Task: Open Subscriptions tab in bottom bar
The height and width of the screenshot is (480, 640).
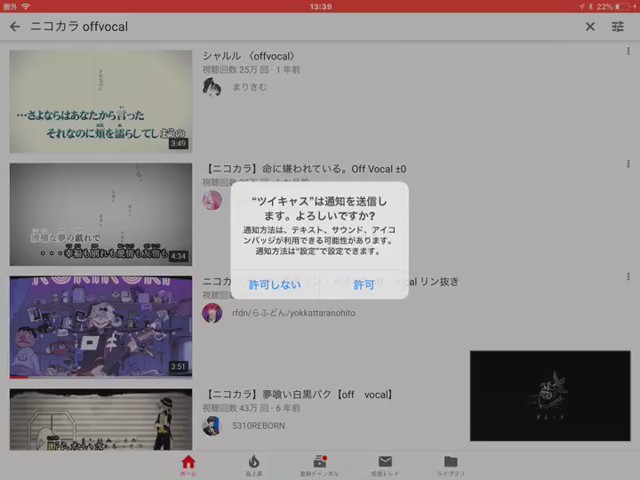Action: [x=319, y=466]
